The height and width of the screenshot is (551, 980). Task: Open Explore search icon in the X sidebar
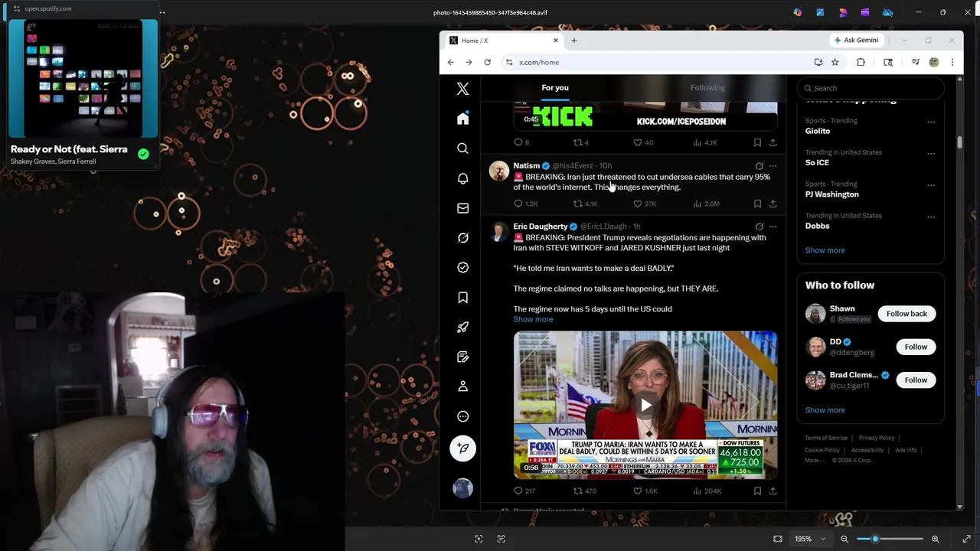(x=462, y=148)
